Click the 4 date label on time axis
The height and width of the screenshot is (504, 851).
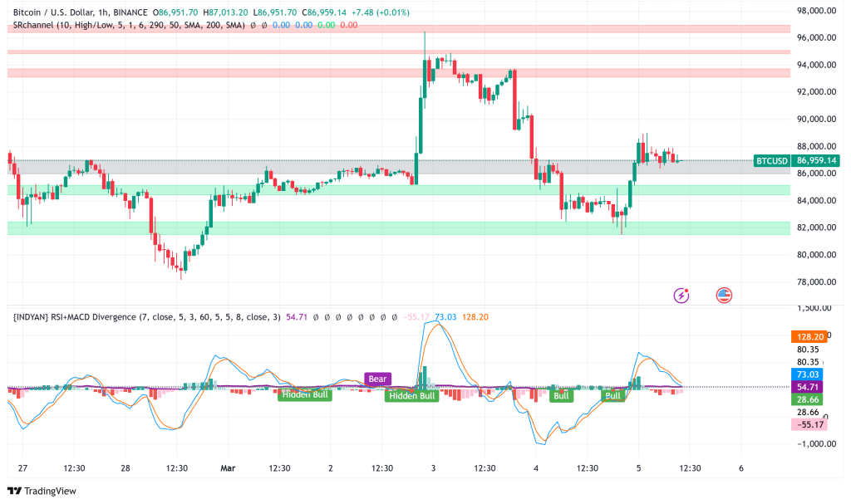click(x=536, y=467)
